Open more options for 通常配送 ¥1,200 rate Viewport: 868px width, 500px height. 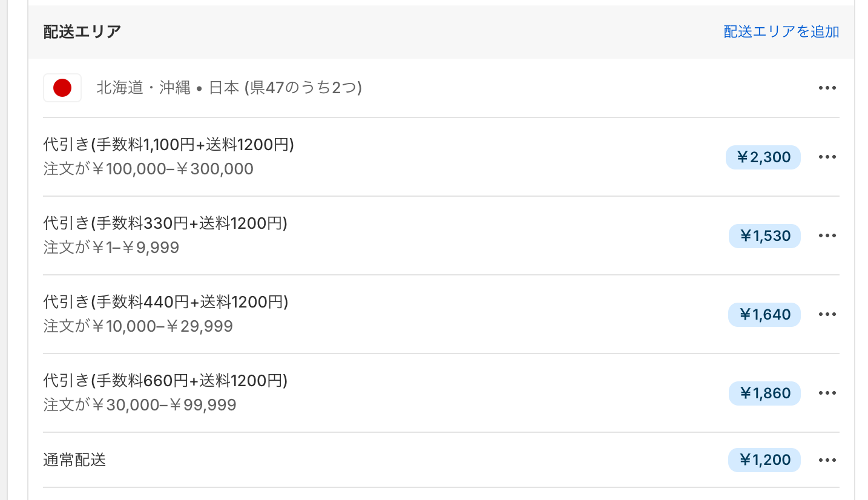point(827,460)
